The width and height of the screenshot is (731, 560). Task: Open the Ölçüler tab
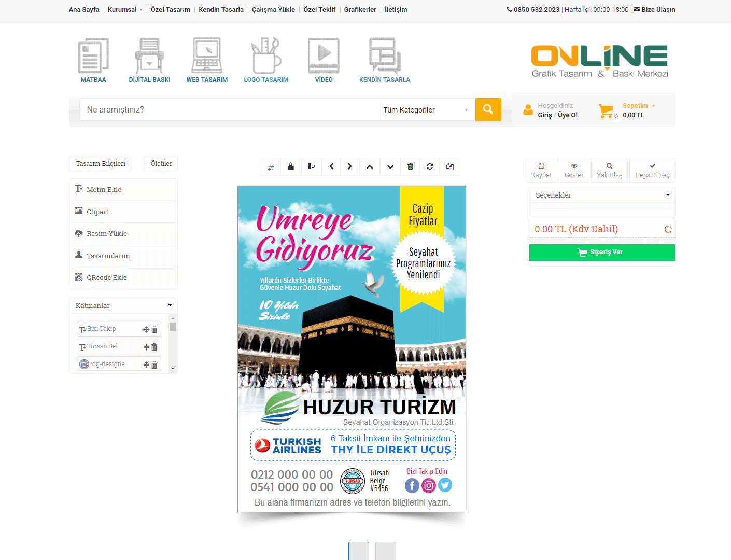coord(161,163)
